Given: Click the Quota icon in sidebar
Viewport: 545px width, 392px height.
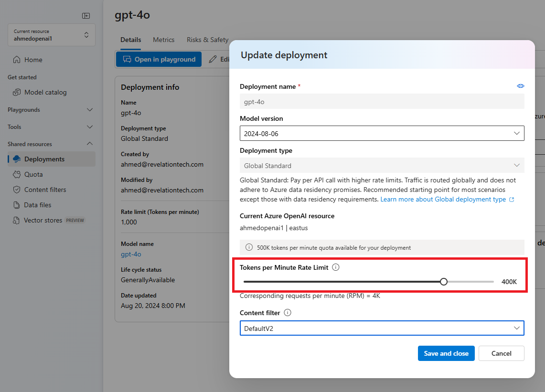Looking at the screenshot, I should pyautogui.click(x=17, y=174).
